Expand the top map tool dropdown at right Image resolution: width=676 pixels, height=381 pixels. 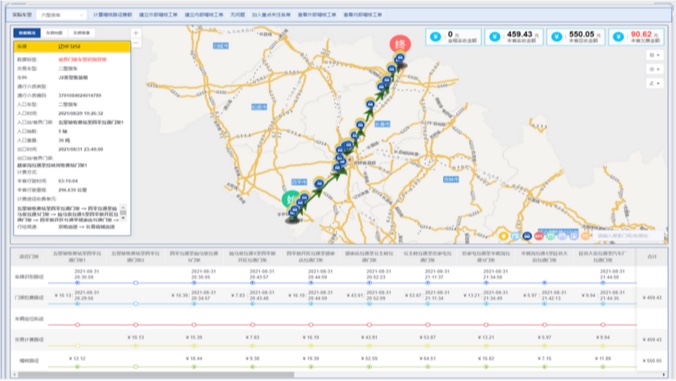click(654, 55)
